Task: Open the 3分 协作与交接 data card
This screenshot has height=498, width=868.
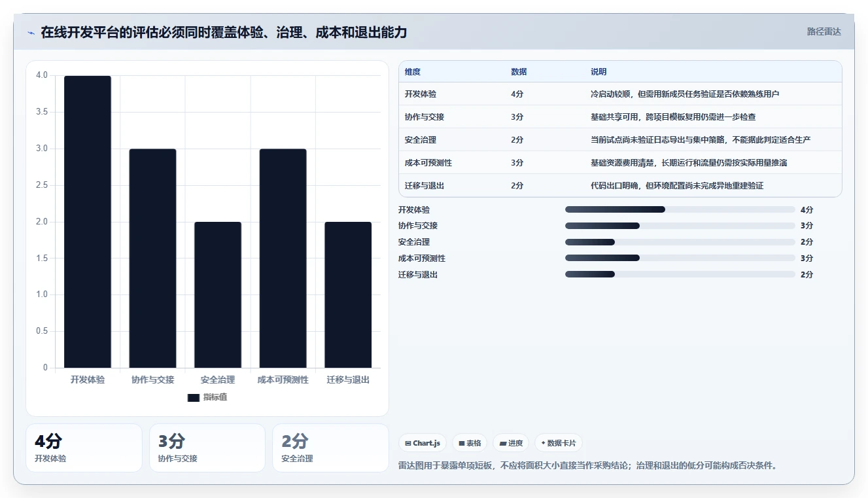Action: (x=207, y=448)
